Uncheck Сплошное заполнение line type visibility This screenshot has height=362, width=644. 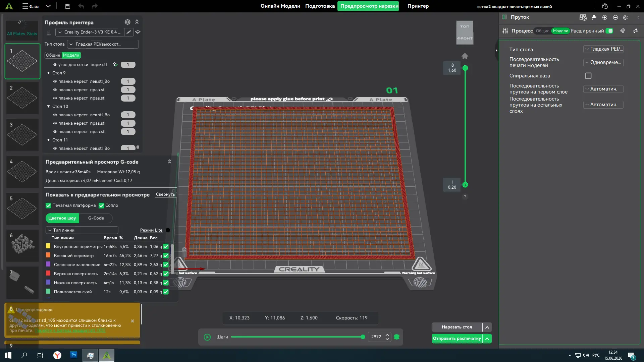pyautogui.click(x=166, y=265)
